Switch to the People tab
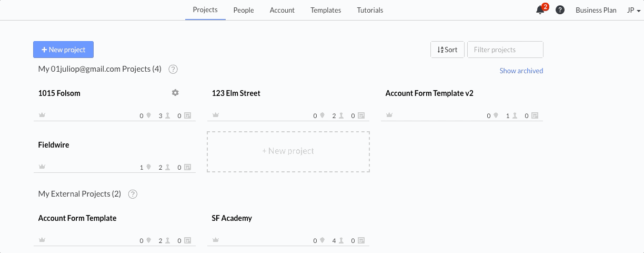This screenshot has height=253, width=644. [244, 10]
